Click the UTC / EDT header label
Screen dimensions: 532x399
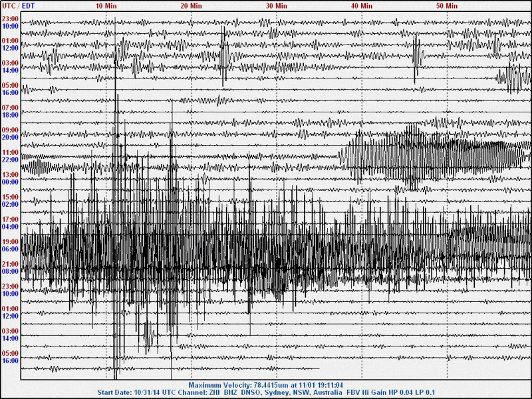click(x=15, y=6)
